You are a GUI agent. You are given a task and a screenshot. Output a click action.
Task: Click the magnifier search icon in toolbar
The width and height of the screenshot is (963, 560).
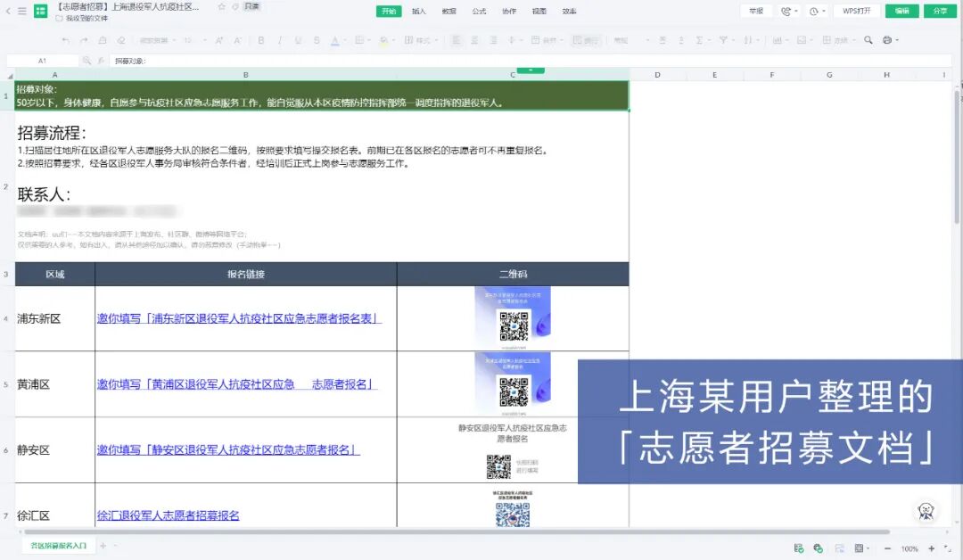click(x=868, y=40)
